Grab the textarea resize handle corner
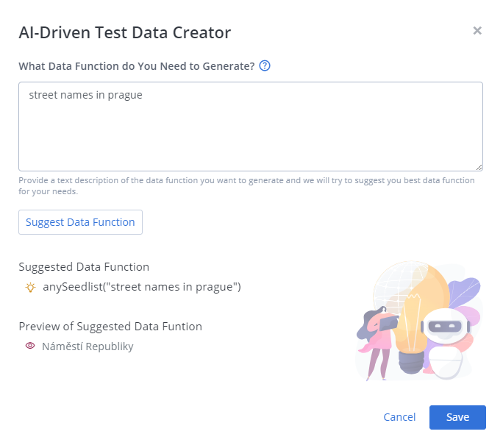Screen dimensions: 503x448 tap(479, 167)
